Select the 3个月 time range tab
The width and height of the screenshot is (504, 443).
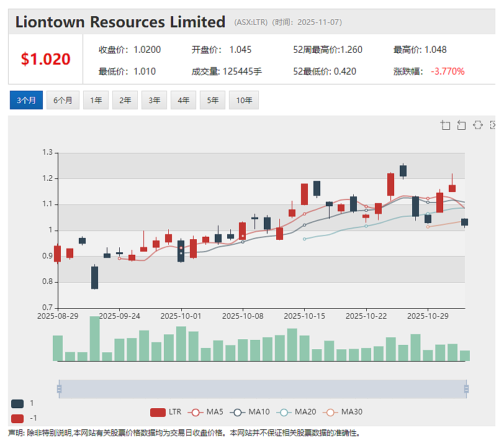pyautogui.click(x=26, y=100)
